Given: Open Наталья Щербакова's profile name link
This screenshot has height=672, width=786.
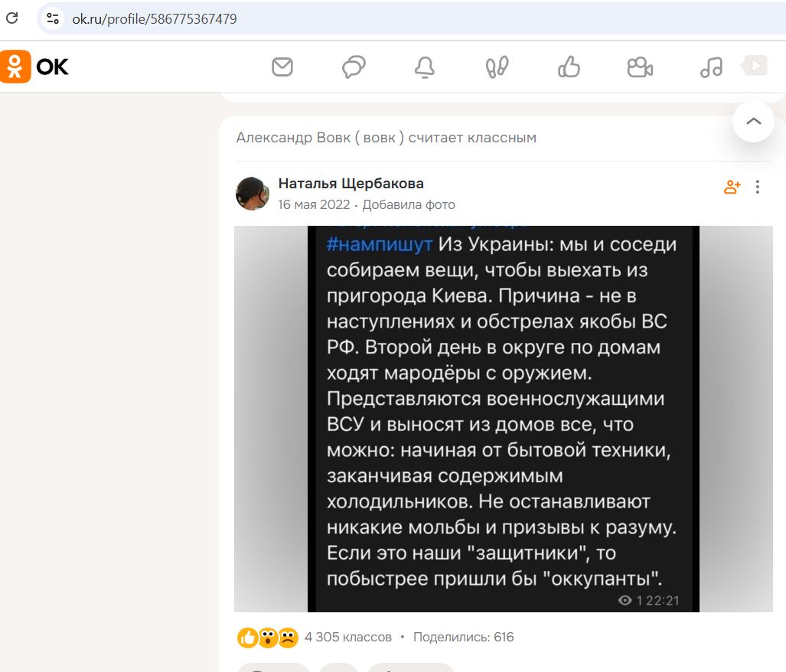Looking at the screenshot, I should [x=351, y=184].
